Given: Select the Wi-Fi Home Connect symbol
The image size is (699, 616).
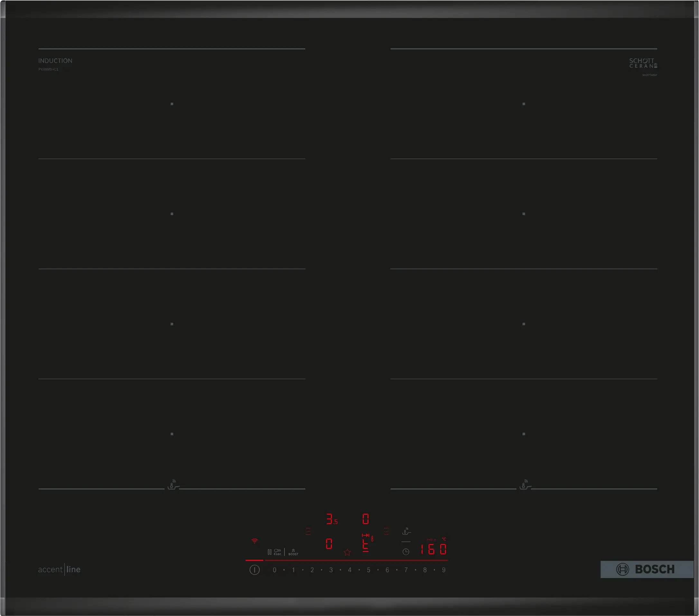Looking at the screenshot, I should click(255, 541).
